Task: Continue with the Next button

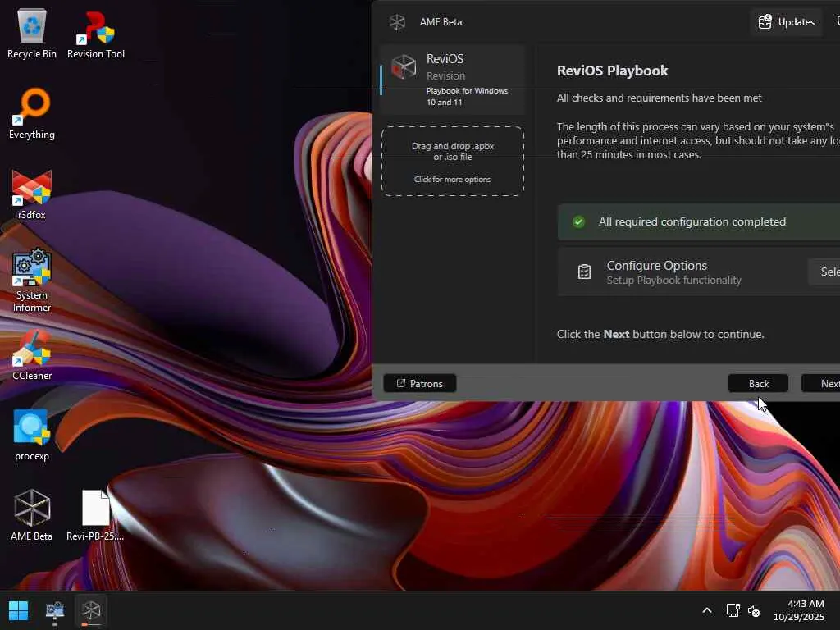Action: point(822,384)
